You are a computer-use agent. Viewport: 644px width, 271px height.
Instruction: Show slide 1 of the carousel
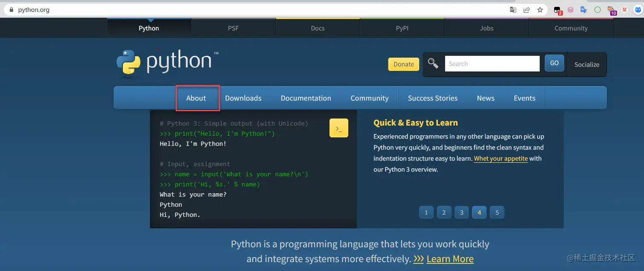point(426,212)
